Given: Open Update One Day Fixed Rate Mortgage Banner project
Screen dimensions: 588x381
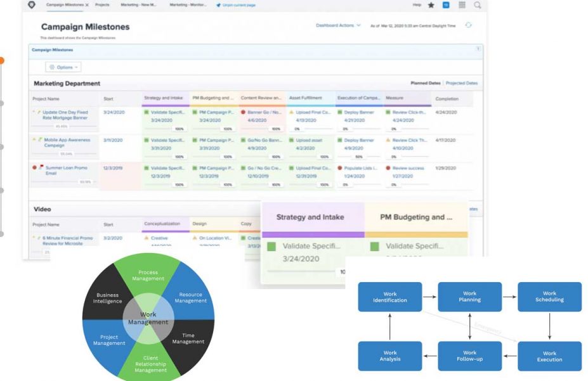Looking at the screenshot, I should pyautogui.click(x=65, y=115).
